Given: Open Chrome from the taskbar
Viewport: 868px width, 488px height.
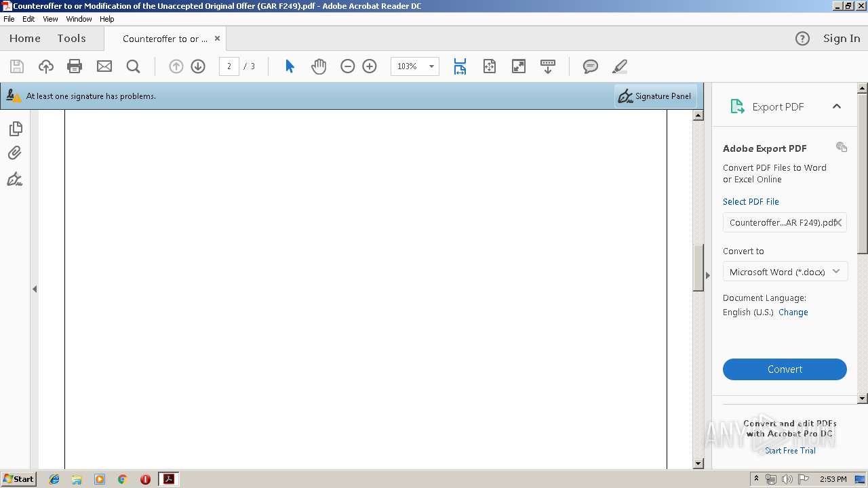Looking at the screenshot, I should 122,479.
